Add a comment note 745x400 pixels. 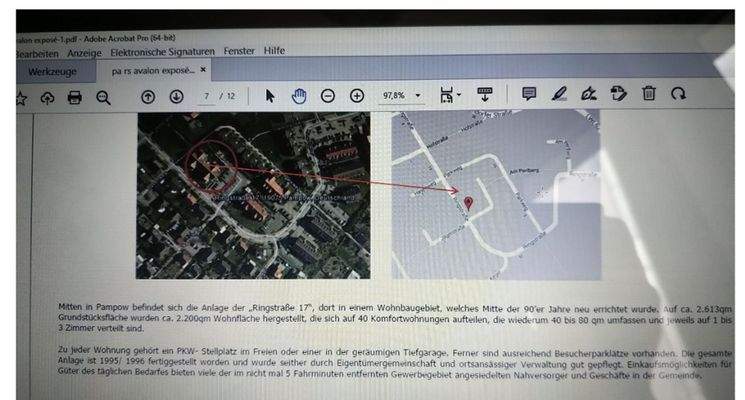pyautogui.click(x=529, y=94)
